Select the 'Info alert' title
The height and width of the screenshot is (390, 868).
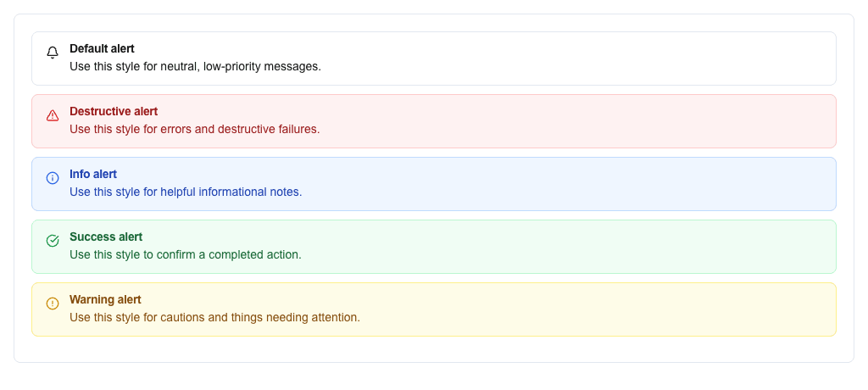click(x=93, y=174)
